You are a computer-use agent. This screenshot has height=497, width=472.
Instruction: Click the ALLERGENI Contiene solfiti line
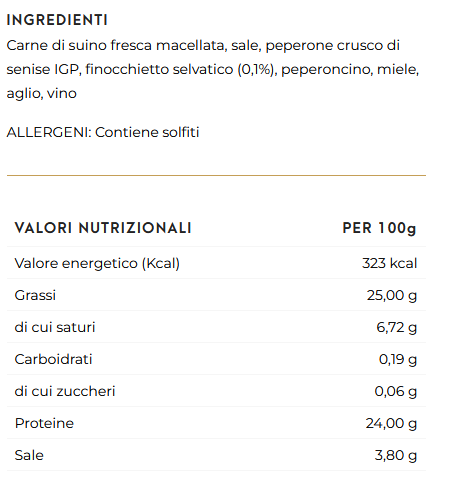(103, 132)
